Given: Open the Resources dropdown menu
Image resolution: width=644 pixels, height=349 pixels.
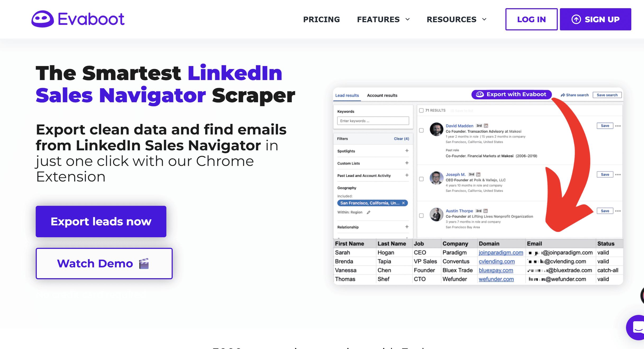Looking at the screenshot, I should (x=456, y=19).
